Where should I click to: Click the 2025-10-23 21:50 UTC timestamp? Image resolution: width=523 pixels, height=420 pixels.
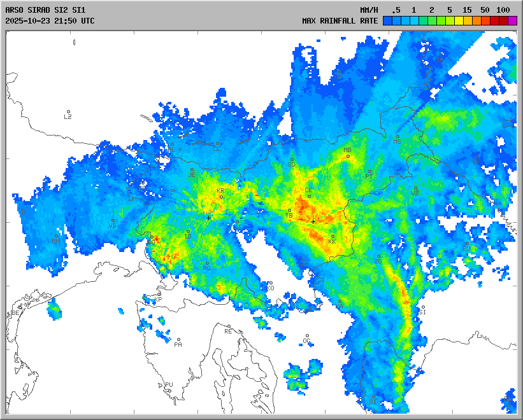[50, 20]
